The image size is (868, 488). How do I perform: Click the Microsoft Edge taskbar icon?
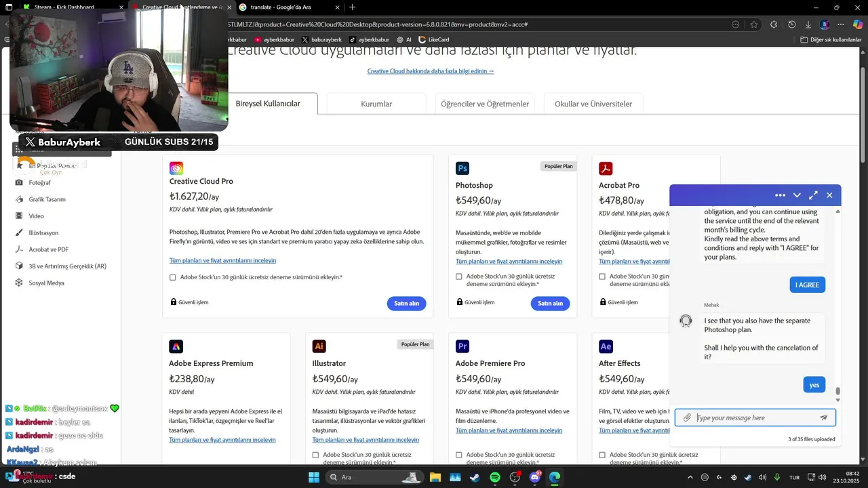click(x=555, y=477)
